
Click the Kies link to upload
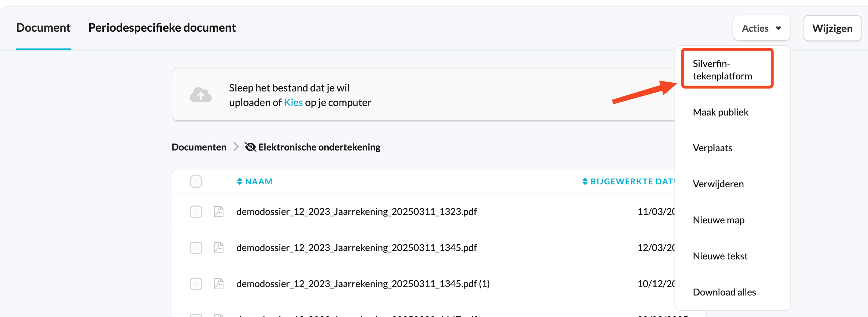[293, 102]
